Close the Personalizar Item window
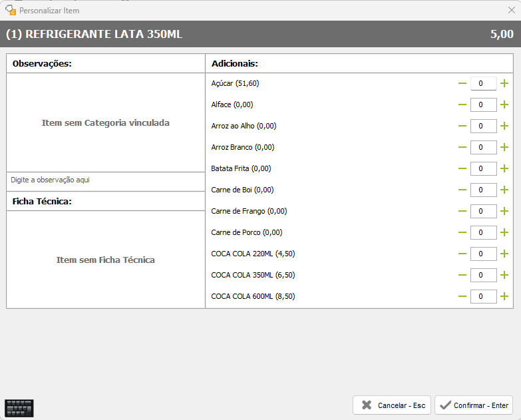Viewport: 521px width, 420px height. click(x=511, y=10)
